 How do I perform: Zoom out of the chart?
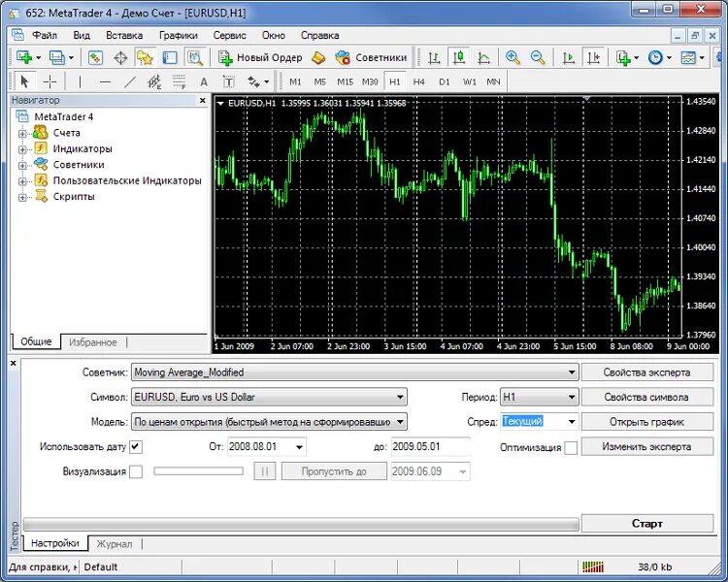point(538,57)
